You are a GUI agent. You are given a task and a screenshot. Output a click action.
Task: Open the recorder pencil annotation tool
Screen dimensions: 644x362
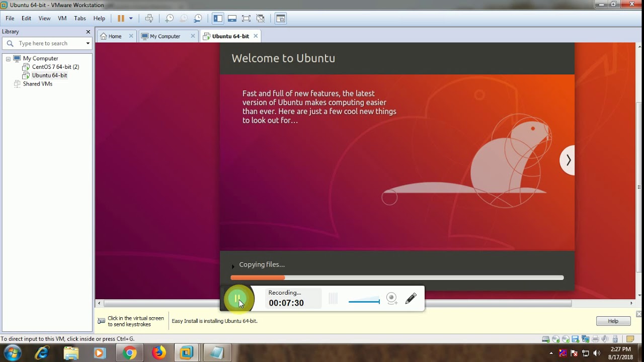[411, 299]
